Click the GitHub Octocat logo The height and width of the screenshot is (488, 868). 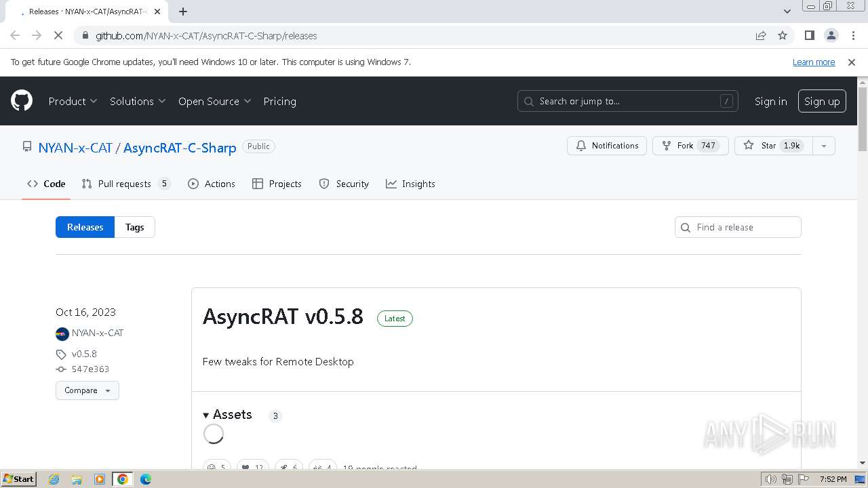pos(22,101)
